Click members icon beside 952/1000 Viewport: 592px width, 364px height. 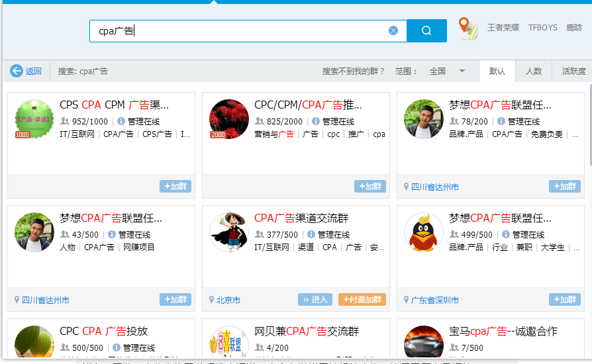point(64,121)
